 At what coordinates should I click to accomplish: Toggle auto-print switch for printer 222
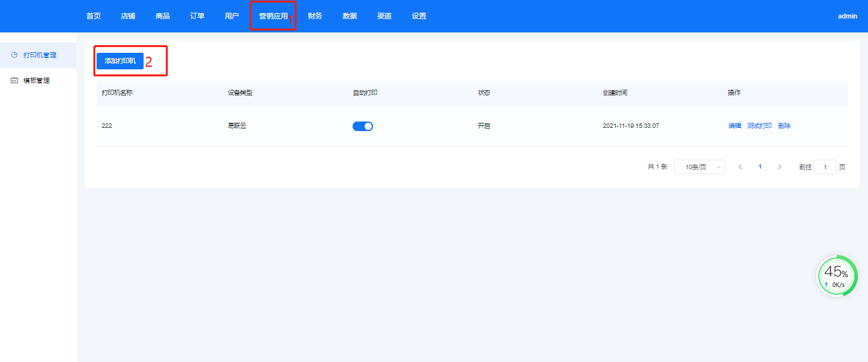click(x=363, y=126)
